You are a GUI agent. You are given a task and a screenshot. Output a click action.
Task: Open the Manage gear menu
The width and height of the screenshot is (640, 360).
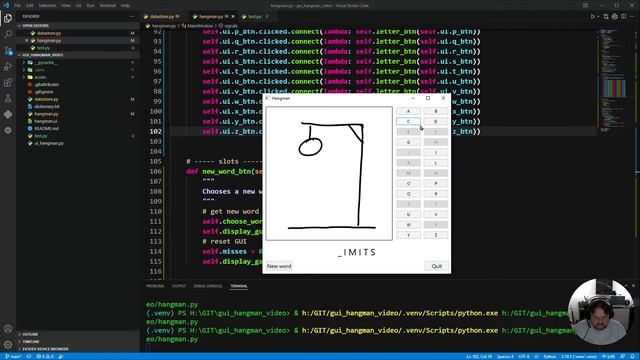(8, 344)
